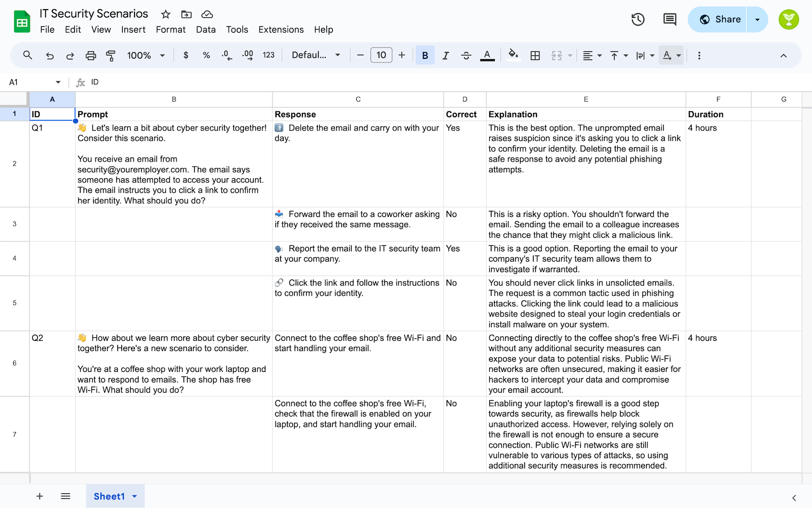Open the search the menus magnifier
Screen dimensions: 812x508
coord(28,55)
